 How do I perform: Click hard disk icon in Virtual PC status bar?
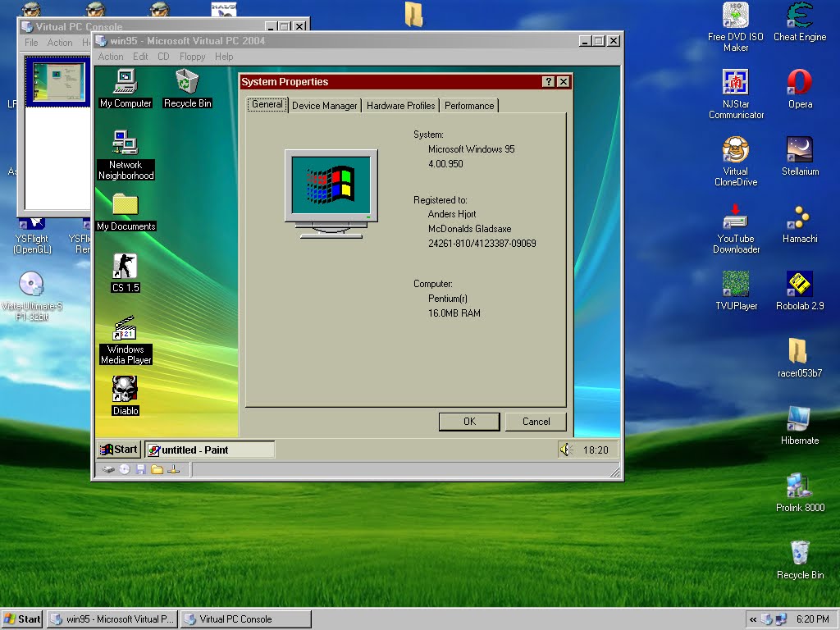(x=108, y=470)
